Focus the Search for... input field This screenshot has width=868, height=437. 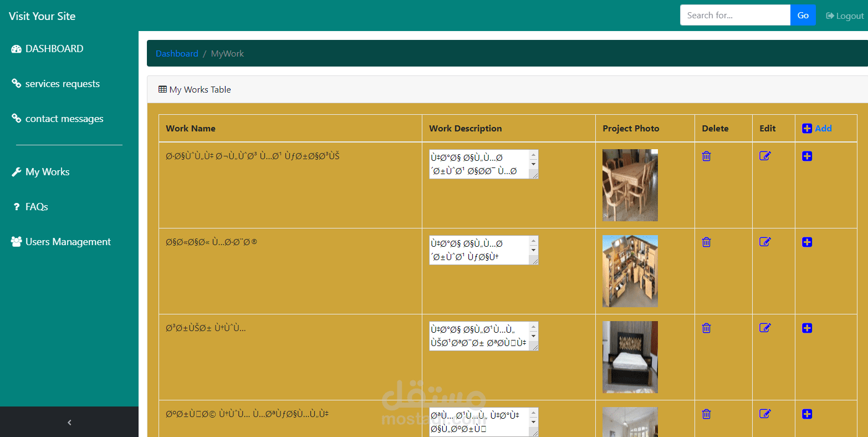(735, 15)
